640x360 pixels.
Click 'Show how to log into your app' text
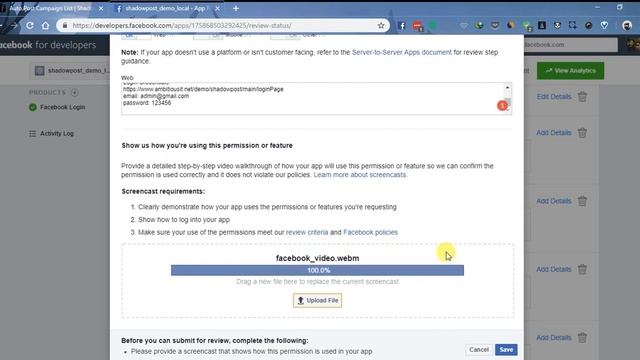click(184, 220)
